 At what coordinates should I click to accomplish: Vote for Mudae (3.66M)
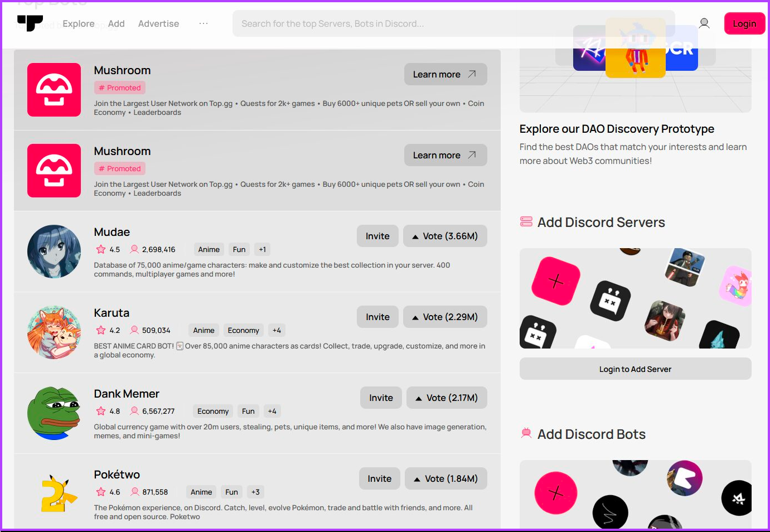(x=445, y=236)
